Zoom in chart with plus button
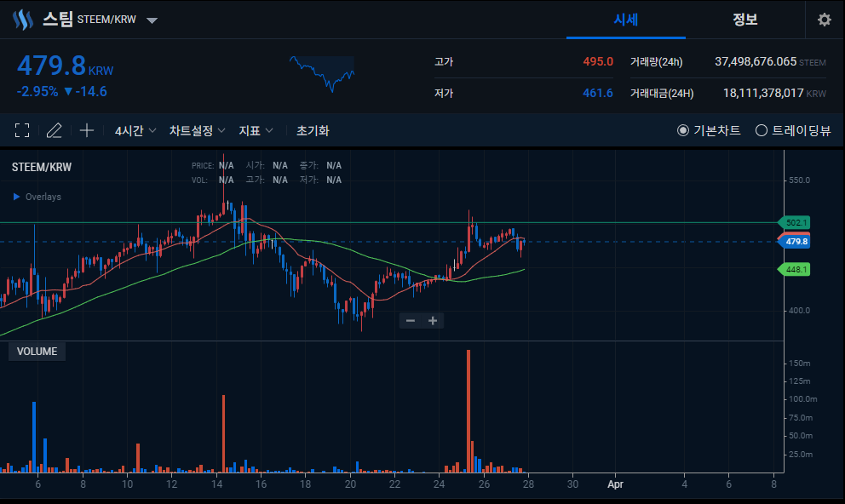The height and width of the screenshot is (504, 845). click(x=432, y=321)
